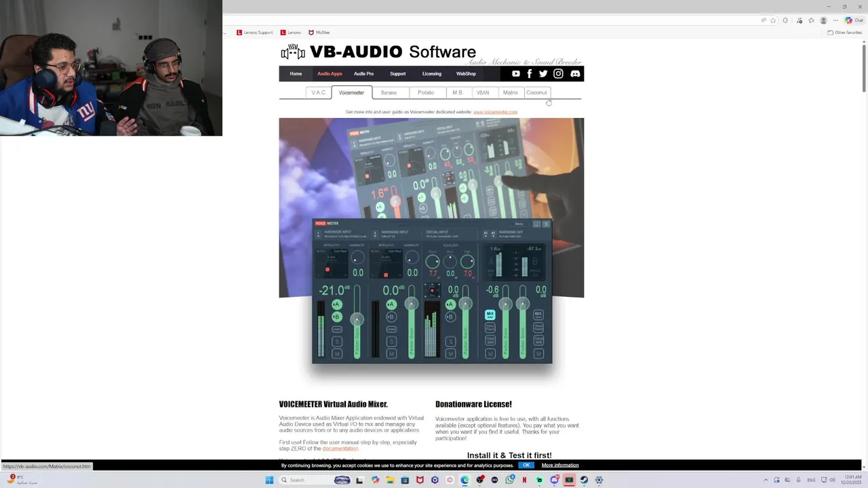Screen dimensions: 868x488
Task: Open VB-Audio Discord icon
Action: 575,74
